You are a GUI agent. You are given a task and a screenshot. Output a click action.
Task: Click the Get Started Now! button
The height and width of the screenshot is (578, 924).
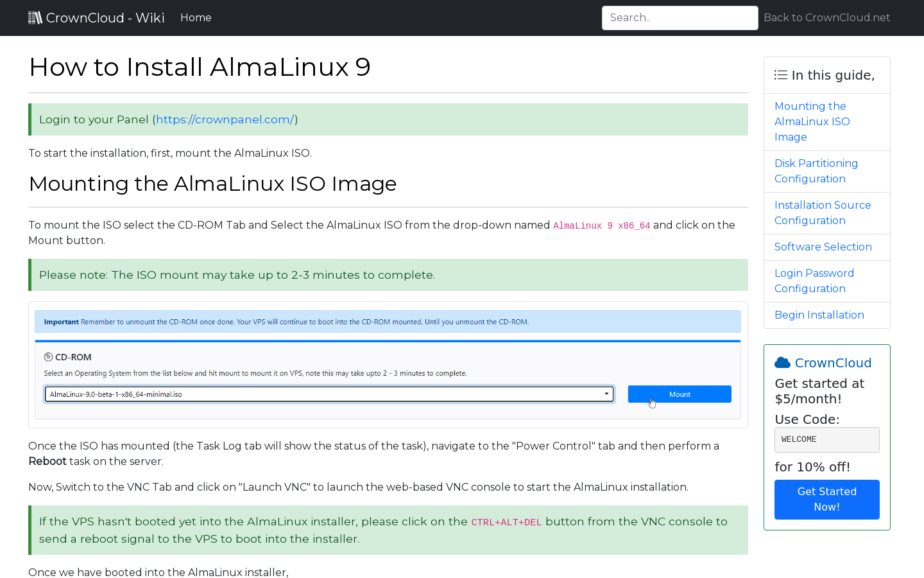[x=826, y=499]
